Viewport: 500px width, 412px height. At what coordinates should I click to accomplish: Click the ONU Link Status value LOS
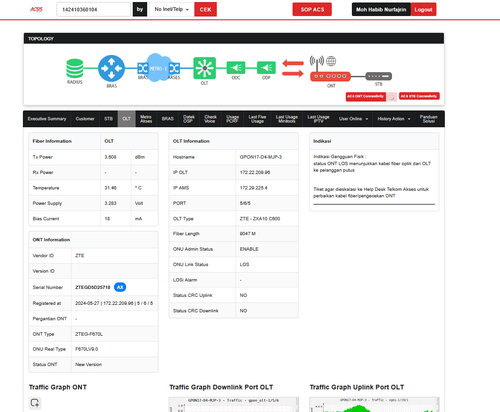click(244, 264)
